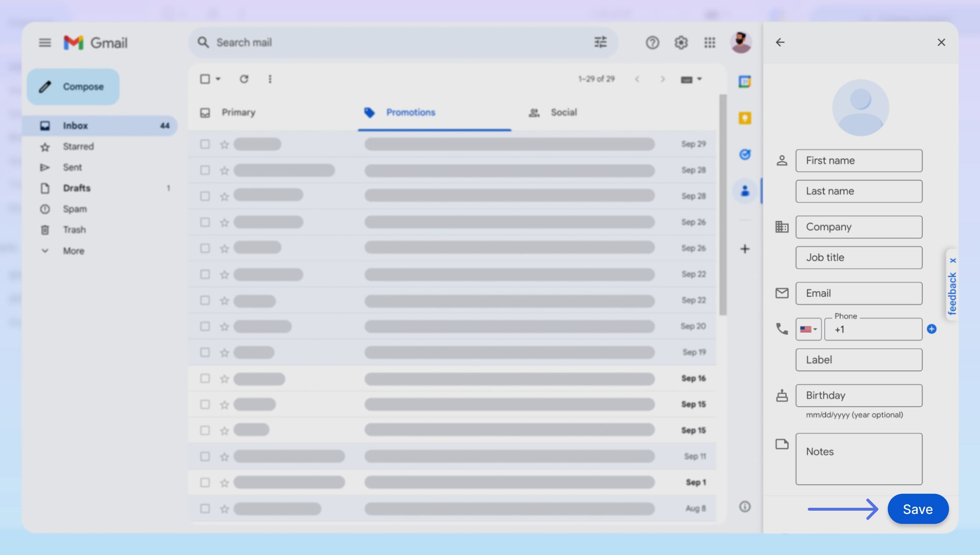Viewport: 980px width, 555px height.
Task: Open the select-all dropdown arrow
Action: 219,79
